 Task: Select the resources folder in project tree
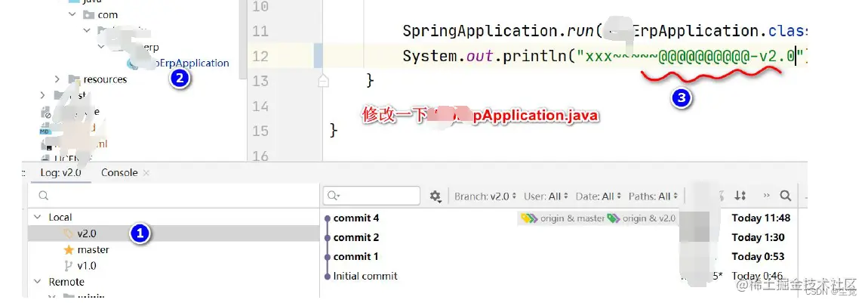[105, 79]
